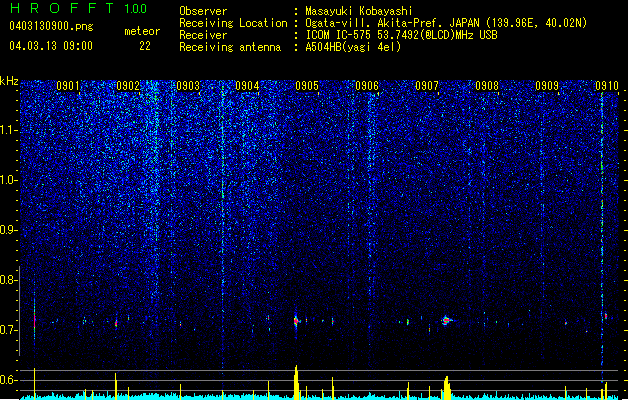The image size is (629, 400).
Task: Click the 0.9 kHz axis label
Action: [9, 230]
